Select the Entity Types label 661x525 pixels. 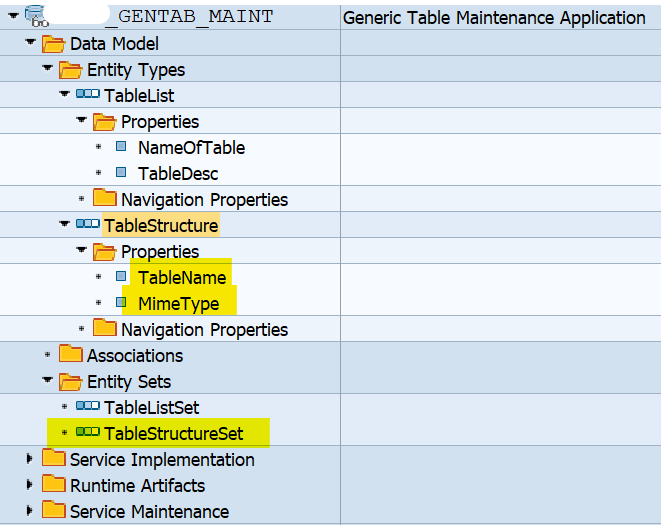tap(136, 70)
